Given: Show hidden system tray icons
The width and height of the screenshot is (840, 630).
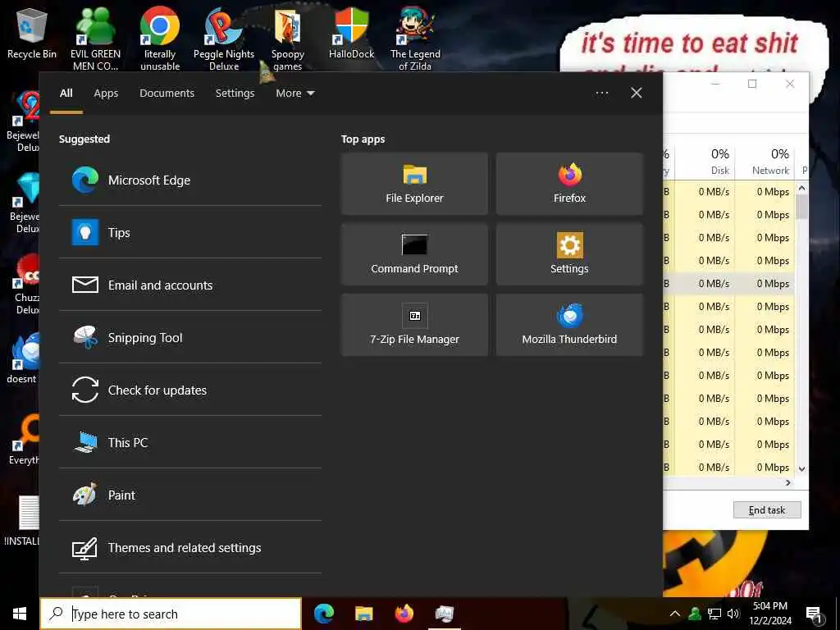Looking at the screenshot, I should (x=675, y=614).
